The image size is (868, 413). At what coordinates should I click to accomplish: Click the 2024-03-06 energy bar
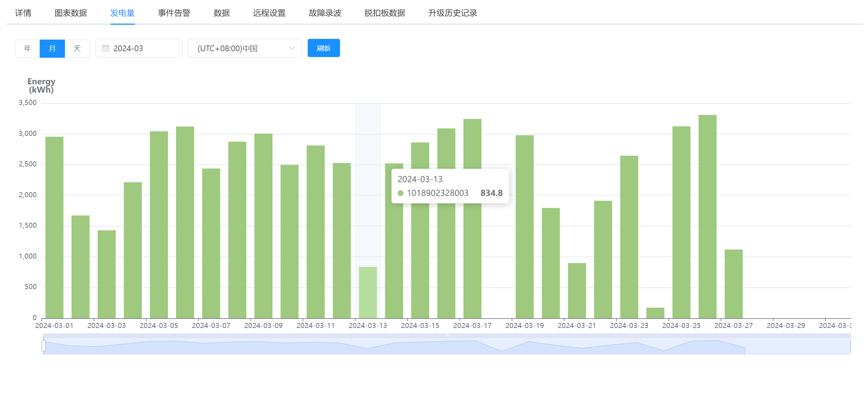185,222
